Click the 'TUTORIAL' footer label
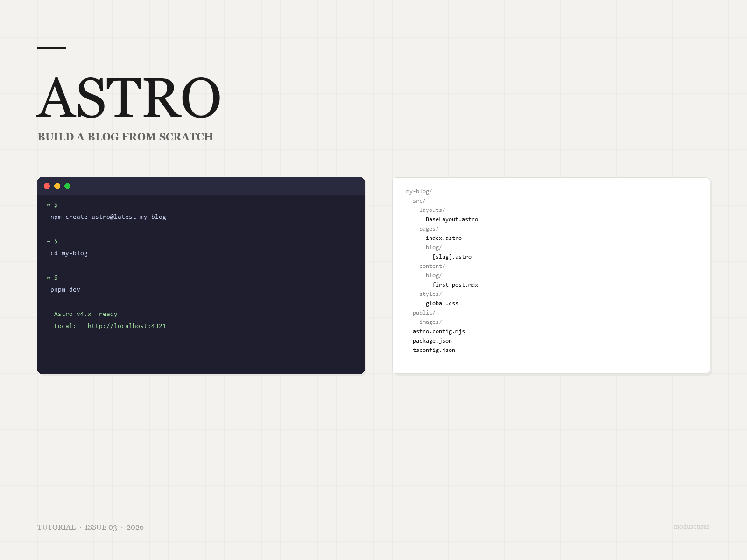 point(56,527)
